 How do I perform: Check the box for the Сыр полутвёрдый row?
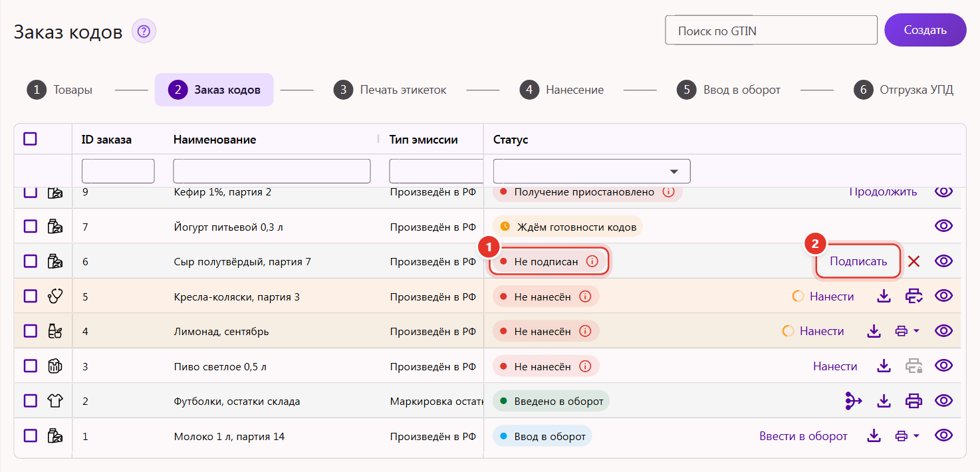30,261
